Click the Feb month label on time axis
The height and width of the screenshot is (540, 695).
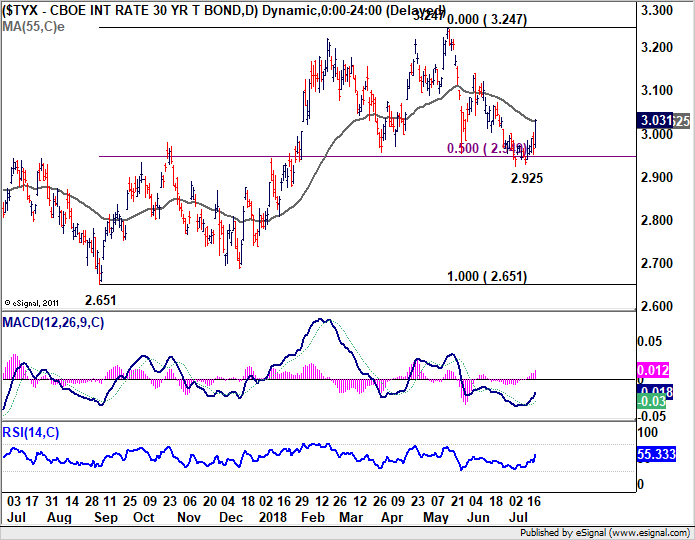tap(313, 517)
